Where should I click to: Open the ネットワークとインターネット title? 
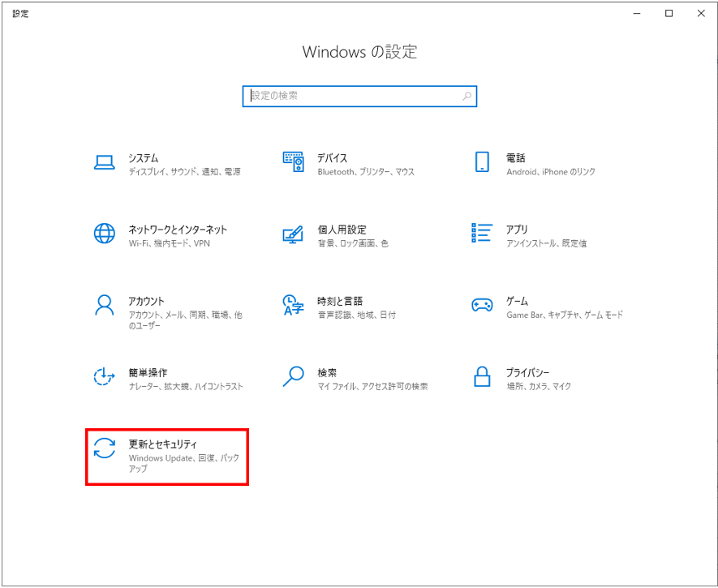(178, 230)
